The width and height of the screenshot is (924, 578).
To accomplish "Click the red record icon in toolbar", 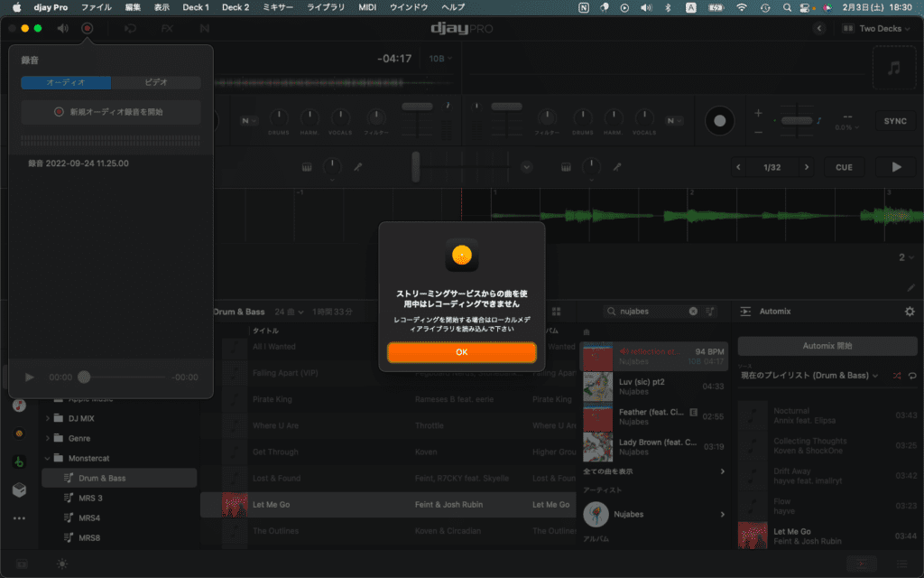I will pyautogui.click(x=88, y=28).
